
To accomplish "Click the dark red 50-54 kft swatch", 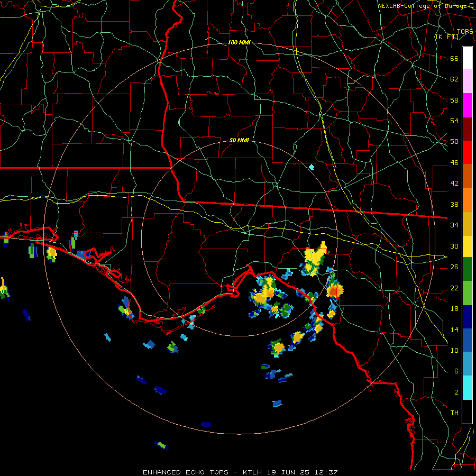I will click(x=467, y=129).
